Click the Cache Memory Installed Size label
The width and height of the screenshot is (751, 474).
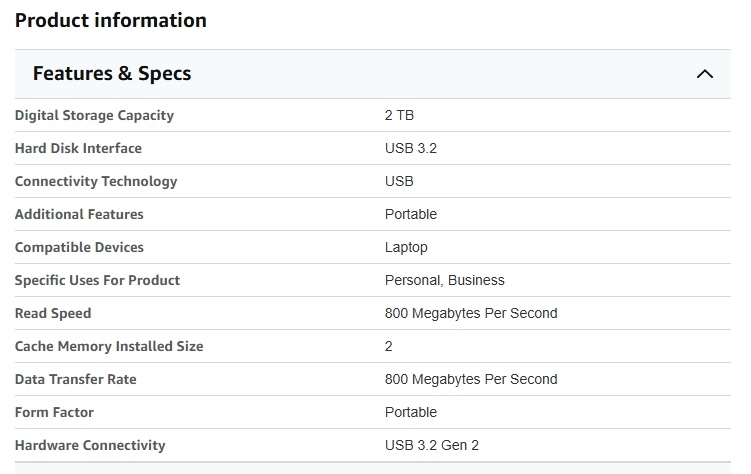coord(109,347)
